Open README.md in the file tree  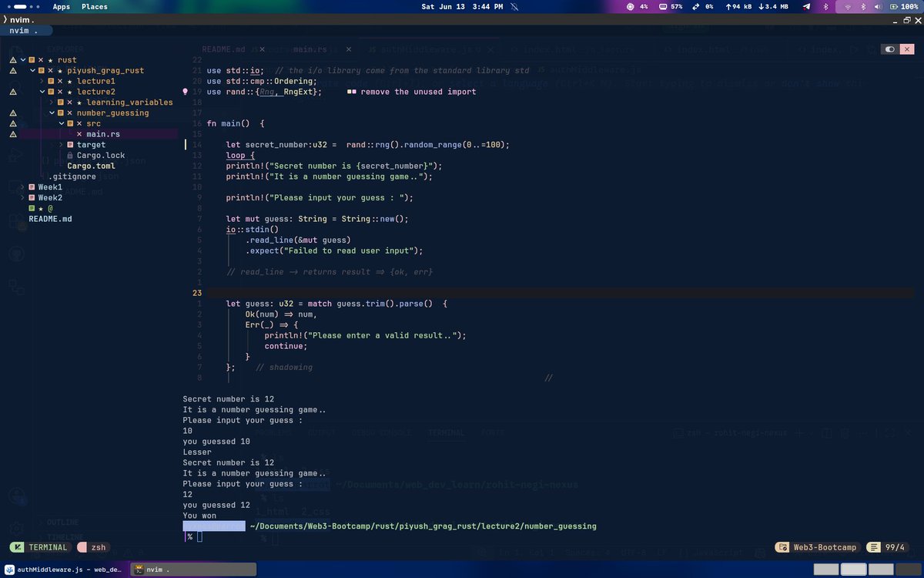click(50, 219)
